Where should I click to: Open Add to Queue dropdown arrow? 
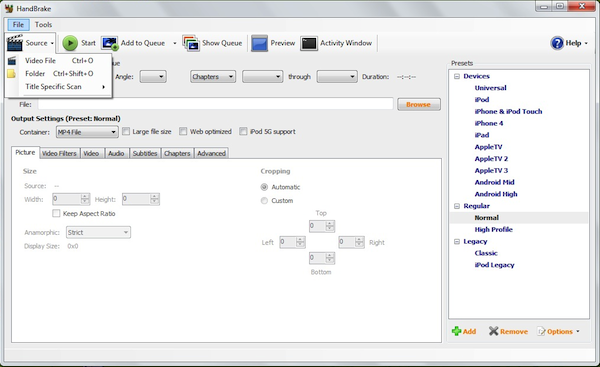174,43
